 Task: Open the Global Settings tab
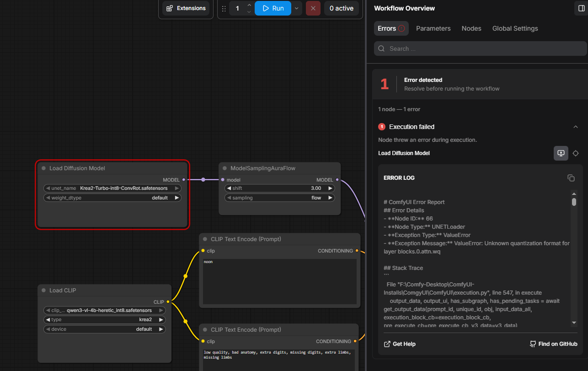coord(515,28)
